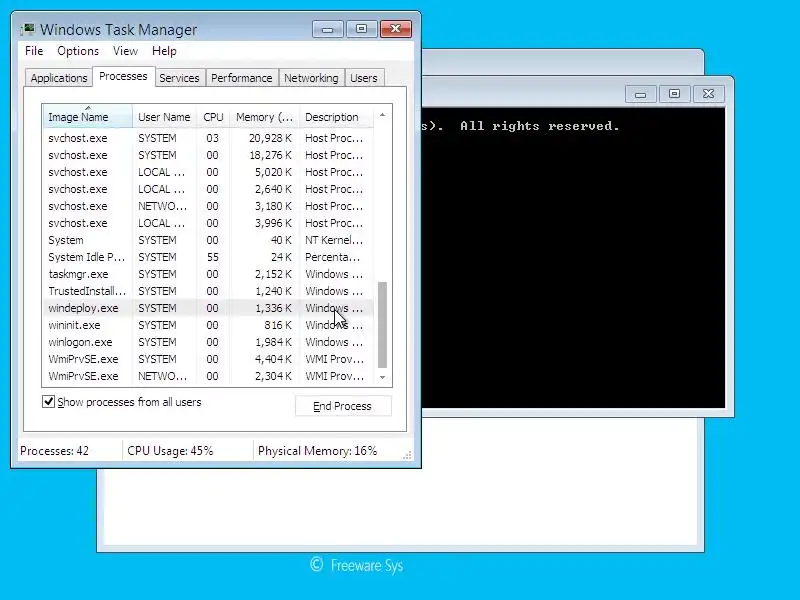Maximize the Task Manager window
This screenshot has width=800, height=600.
click(x=361, y=29)
